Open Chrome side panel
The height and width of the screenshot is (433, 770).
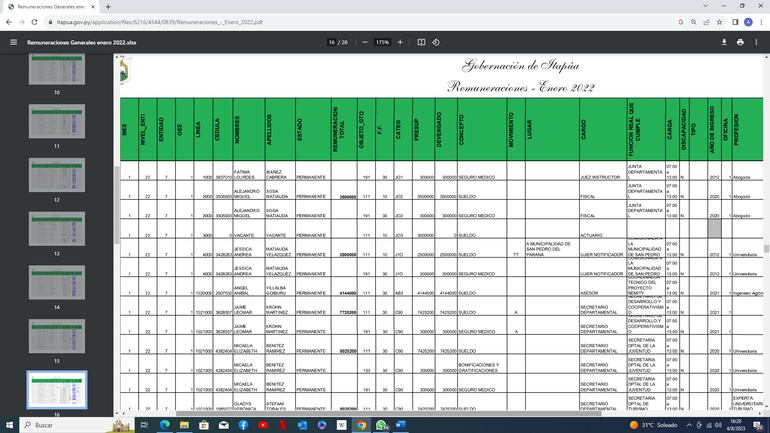coord(735,22)
